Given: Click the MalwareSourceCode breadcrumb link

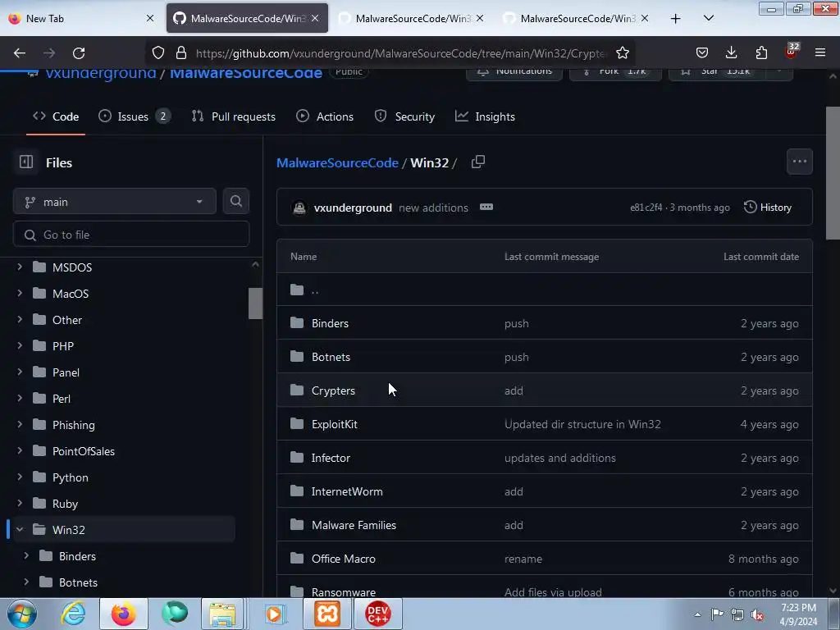Looking at the screenshot, I should (x=337, y=162).
